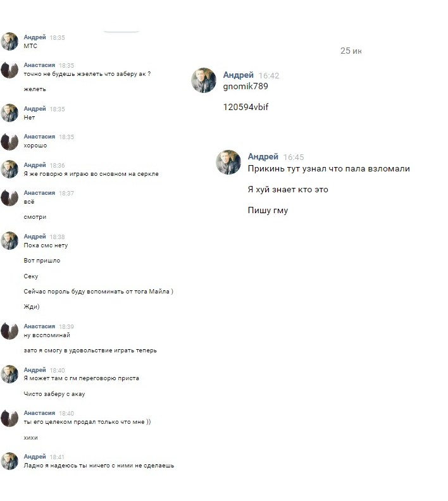
Task: Click the Андрей name at the 16:45 message
Action: pyautogui.click(x=263, y=157)
